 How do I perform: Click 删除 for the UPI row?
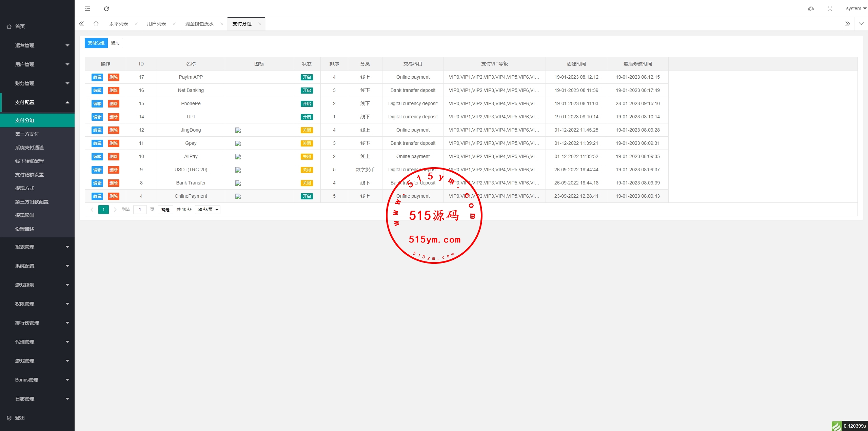pos(113,117)
